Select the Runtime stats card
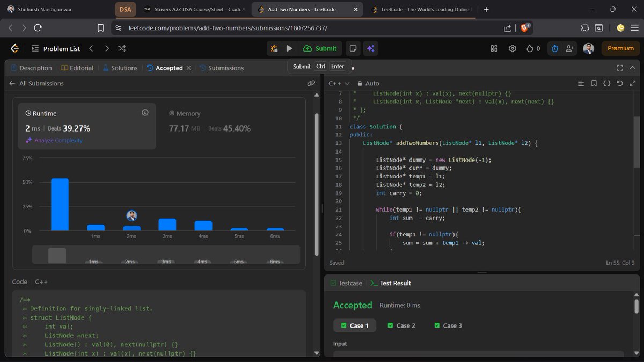Image resolution: width=644 pixels, height=362 pixels. [87, 126]
